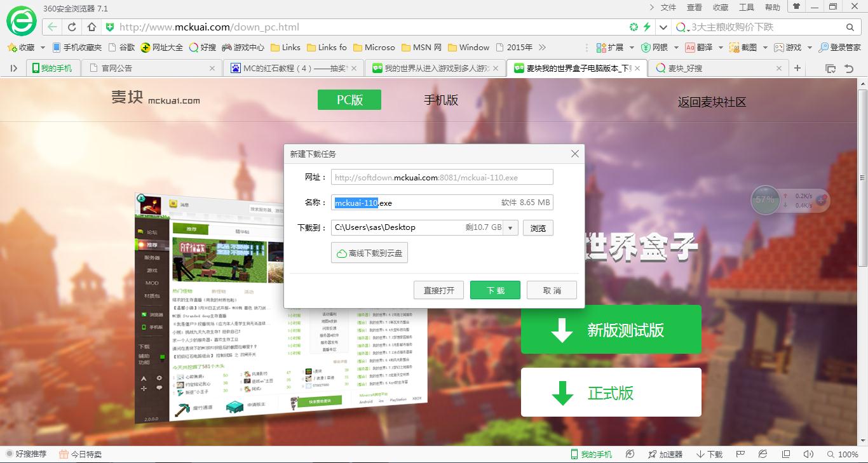868x463 pixels.
Task: Open the 手机收藏夹 bookmark
Action: coord(77,48)
